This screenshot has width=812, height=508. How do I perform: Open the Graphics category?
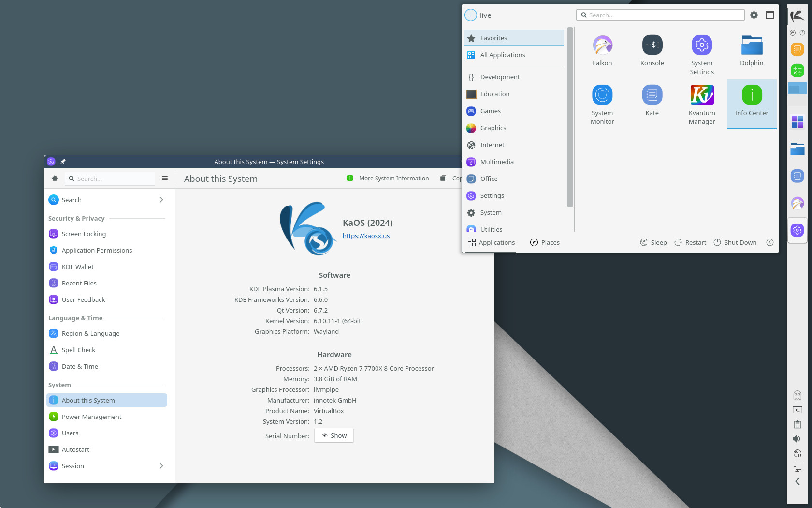[x=514, y=128]
